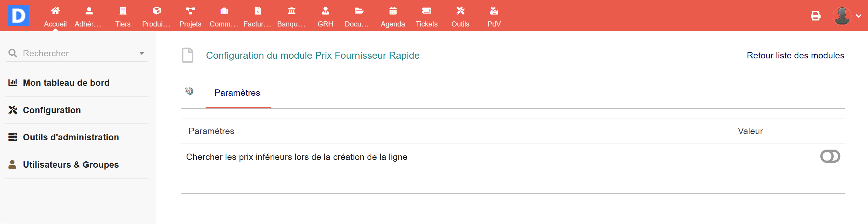
Task: Expand the Rechercher dropdown arrow
Action: pyautogui.click(x=142, y=54)
